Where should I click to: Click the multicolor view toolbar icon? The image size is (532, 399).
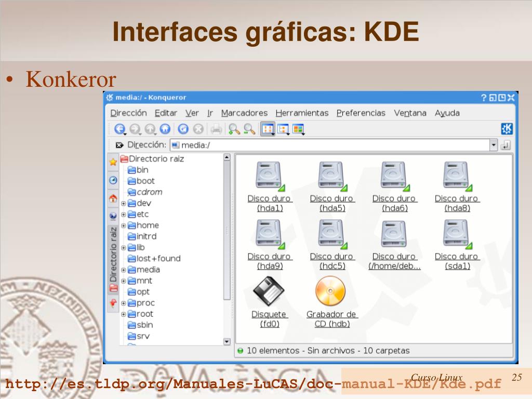298,129
